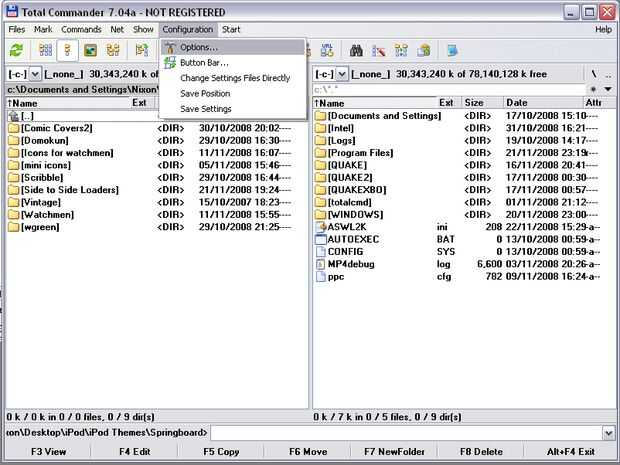Select Save Settings menu entry
The width and height of the screenshot is (620, 465).
click(232, 109)
